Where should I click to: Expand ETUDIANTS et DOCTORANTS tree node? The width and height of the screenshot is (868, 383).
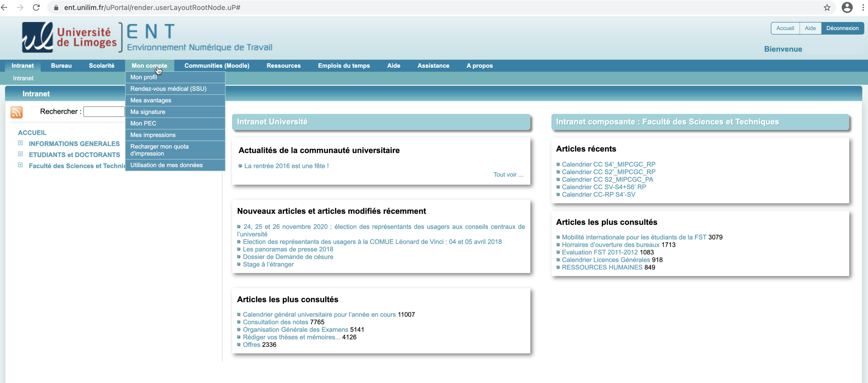tap(20, 154)
